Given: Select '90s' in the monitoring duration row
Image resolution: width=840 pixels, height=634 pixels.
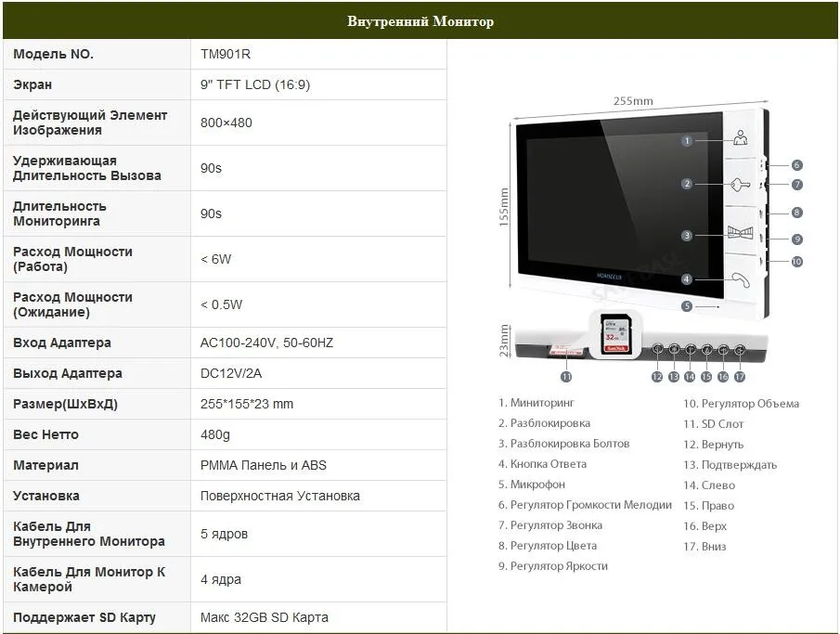Looking at the screenshot, I should [211, 213].
